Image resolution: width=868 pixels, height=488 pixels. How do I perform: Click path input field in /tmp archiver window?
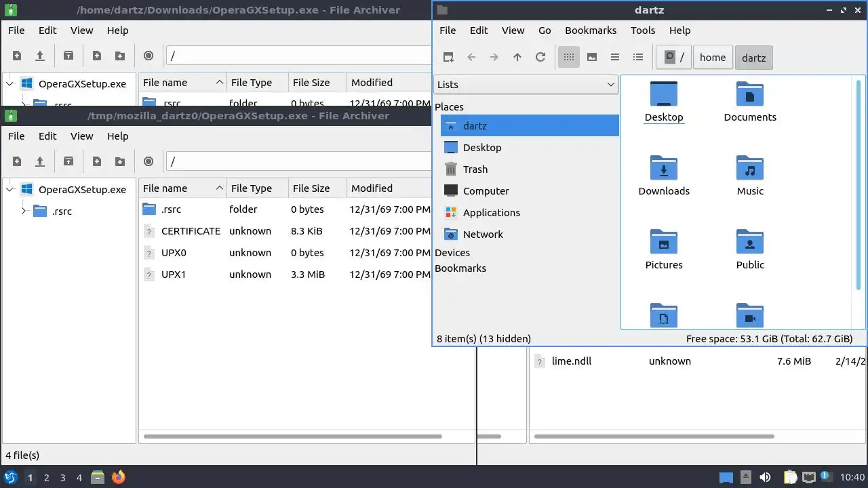click(299, 161)
